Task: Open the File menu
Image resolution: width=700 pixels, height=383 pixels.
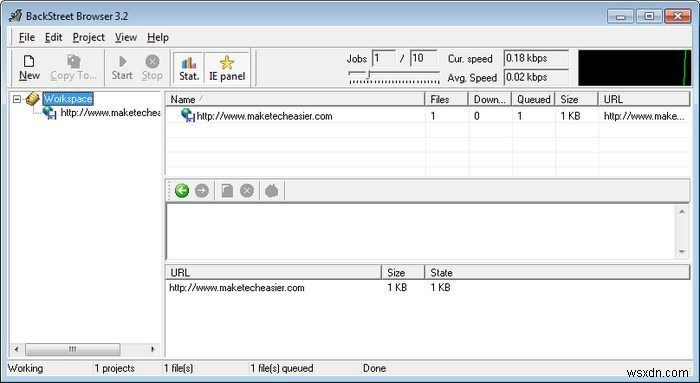Action: pos(27,37)
